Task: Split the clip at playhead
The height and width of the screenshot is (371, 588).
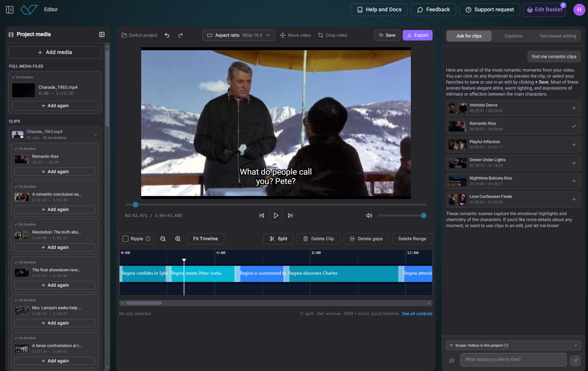Action: pyautogui.click(x=278, y=239)
